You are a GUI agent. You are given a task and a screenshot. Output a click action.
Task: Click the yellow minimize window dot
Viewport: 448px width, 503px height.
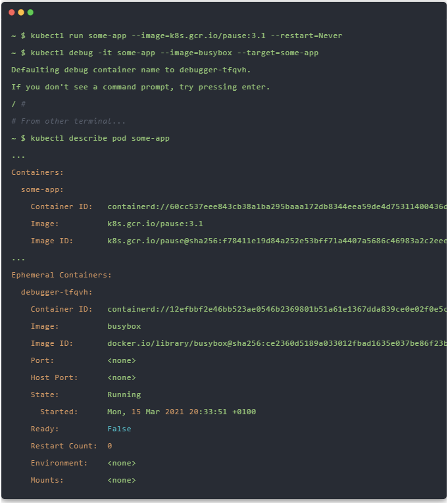click(21, 12)
